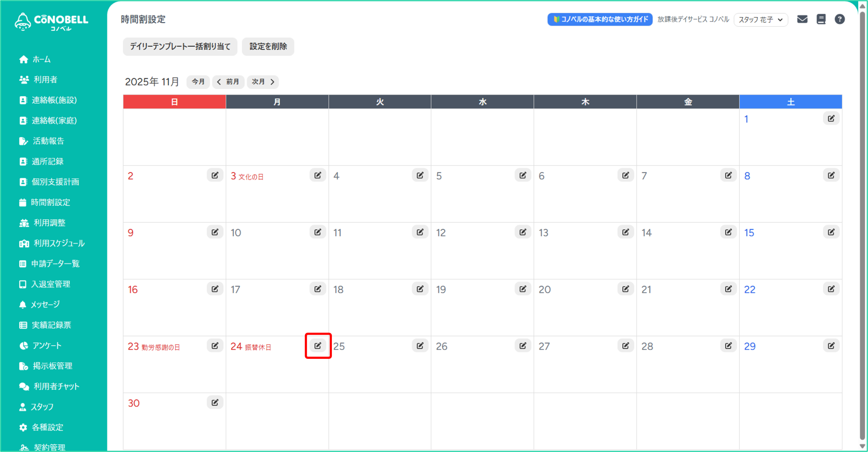
Task: Jump to the current month with 今月
Action: [x=198, y=82]
